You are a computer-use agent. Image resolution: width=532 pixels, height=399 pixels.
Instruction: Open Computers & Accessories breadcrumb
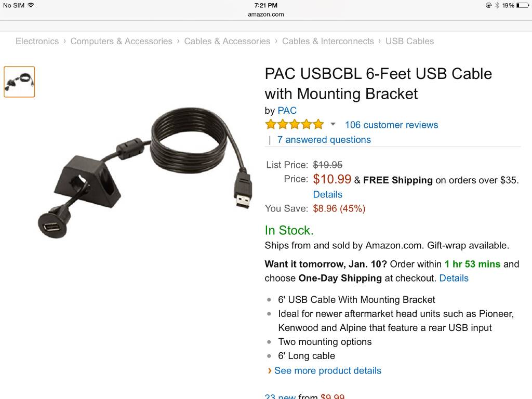[122, 41]
